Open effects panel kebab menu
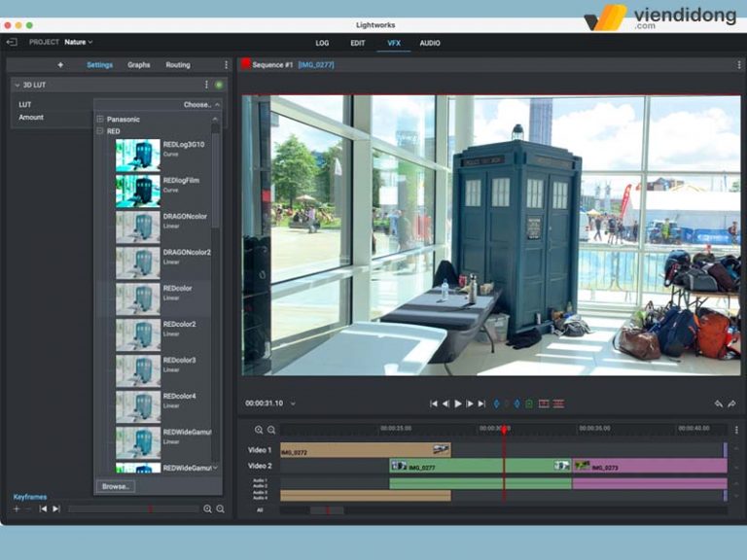Viewport: 747px width, 560px height. coord(226,65)
